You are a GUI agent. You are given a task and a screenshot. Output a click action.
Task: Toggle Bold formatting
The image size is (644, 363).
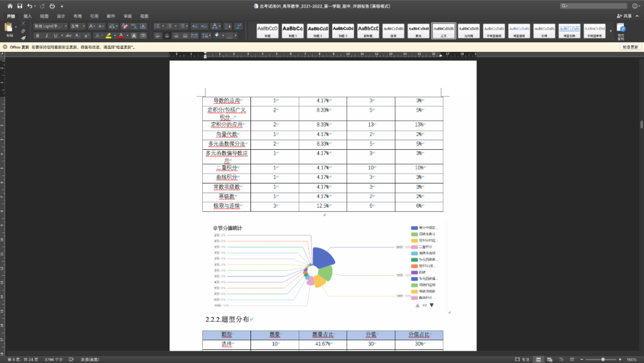(x=38, y=36)
